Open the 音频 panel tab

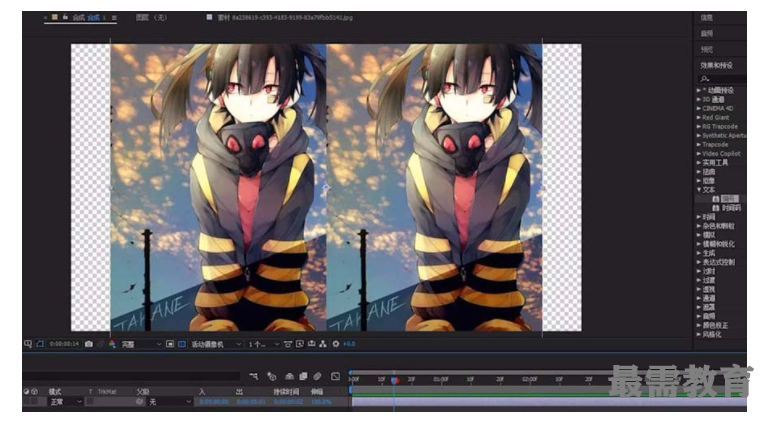pyautogui.click(x=707, y=33)
